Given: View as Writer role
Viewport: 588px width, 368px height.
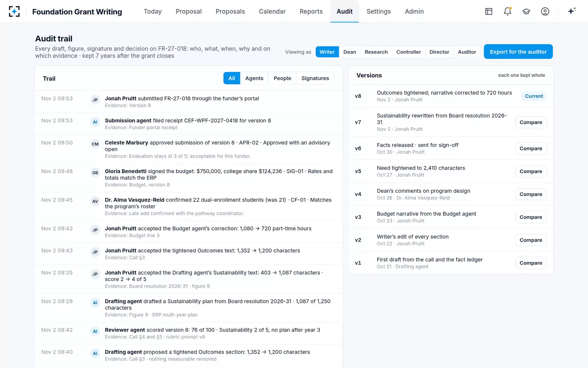Looking at the screenshot, I should (327, 52).
